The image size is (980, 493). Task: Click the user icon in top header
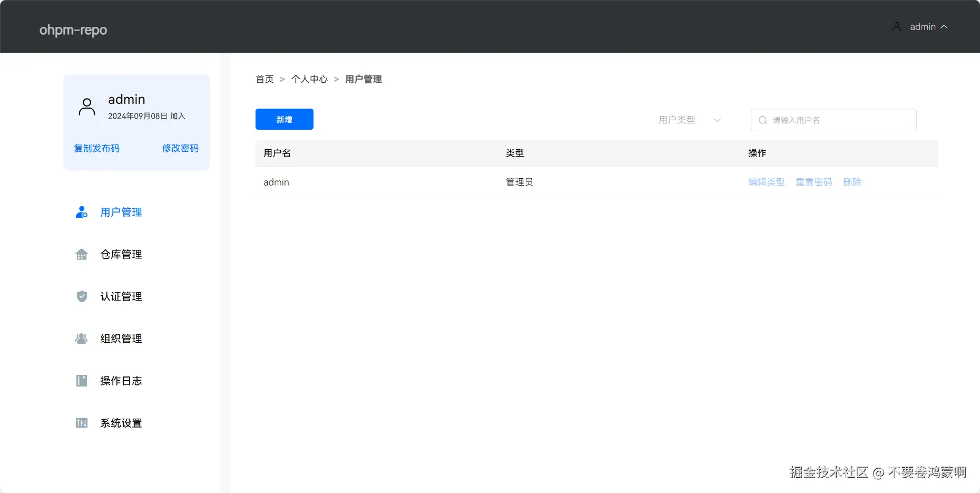[897, 27]
